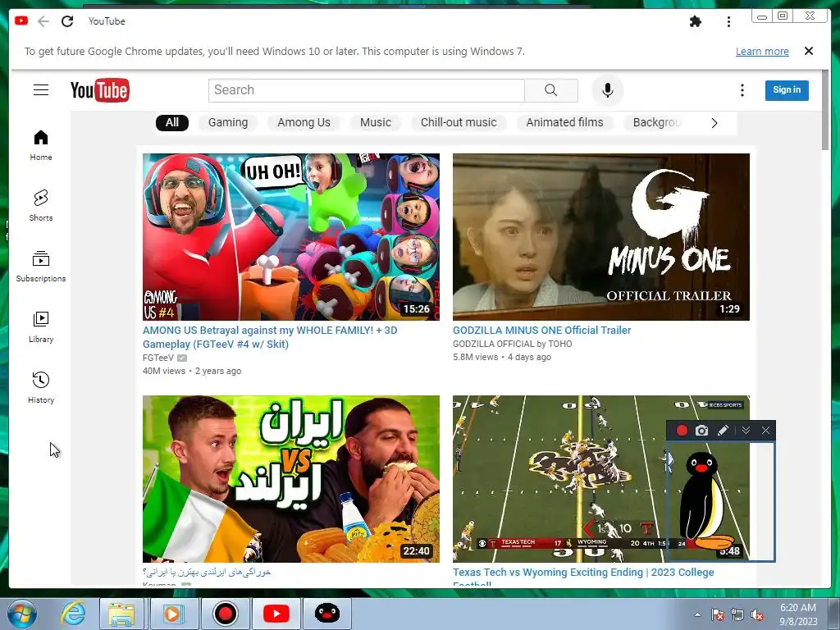This screenshot has height=630, width=840.
Task: Click the magnifier search button
Action: pyautogui.click(x=550, y=90)
